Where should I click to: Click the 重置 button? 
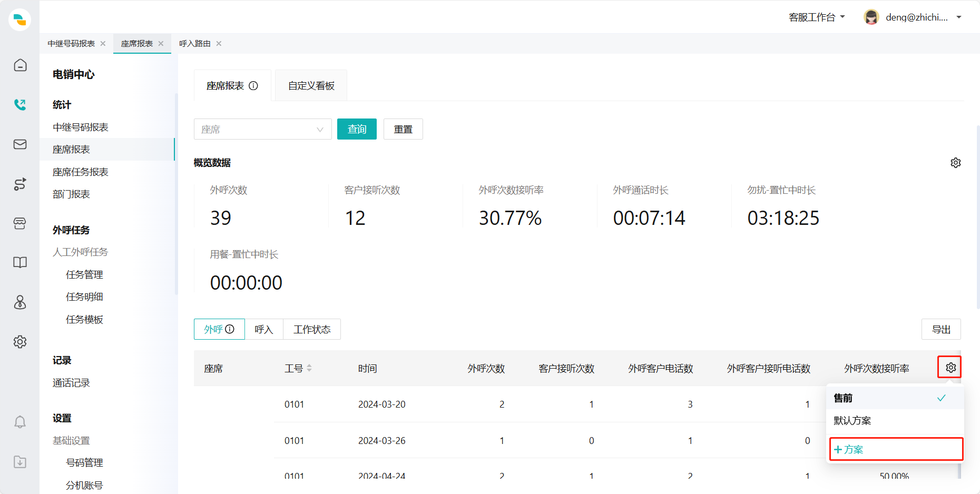(403, 129)
